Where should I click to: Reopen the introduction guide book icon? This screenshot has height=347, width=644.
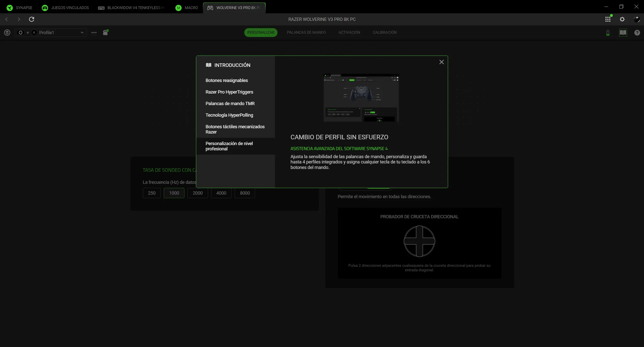click(x=623, y=33)
